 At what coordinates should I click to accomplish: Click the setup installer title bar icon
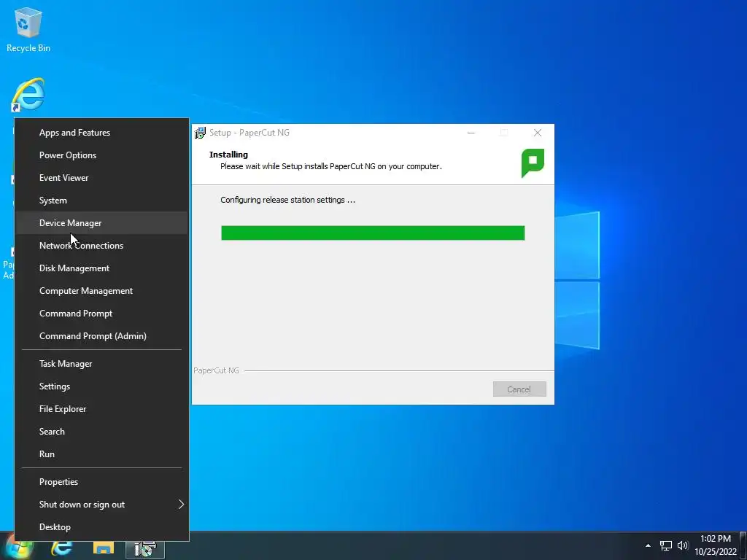(x=200, y=133)
